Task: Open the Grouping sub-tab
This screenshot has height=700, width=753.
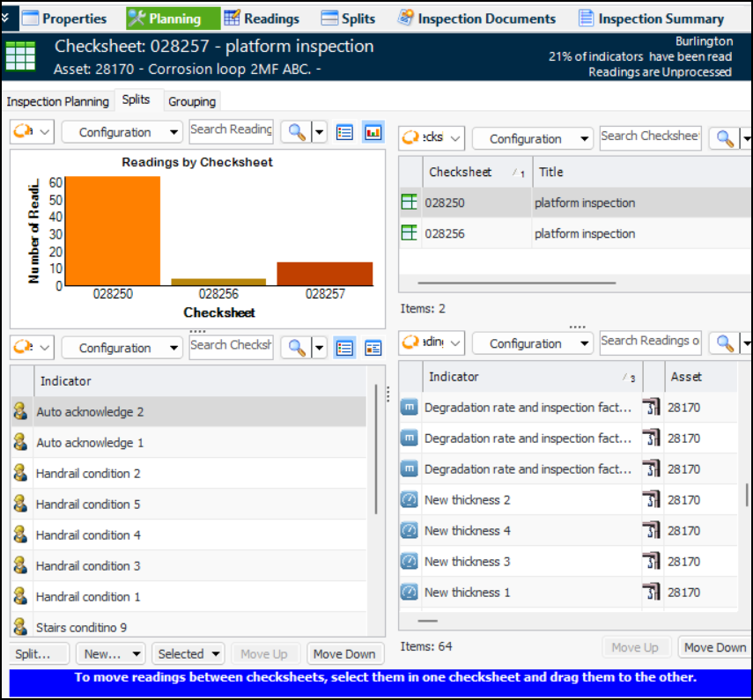Action: click(192, 101)
